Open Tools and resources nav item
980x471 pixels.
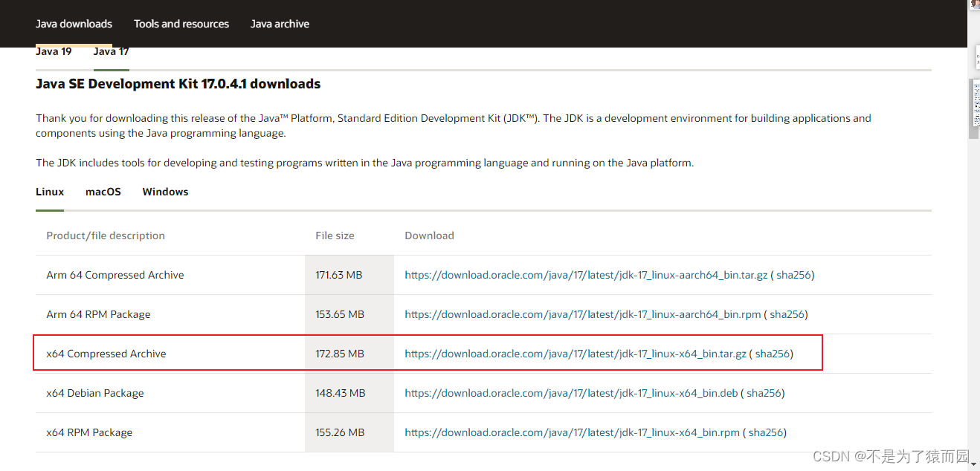181,24
